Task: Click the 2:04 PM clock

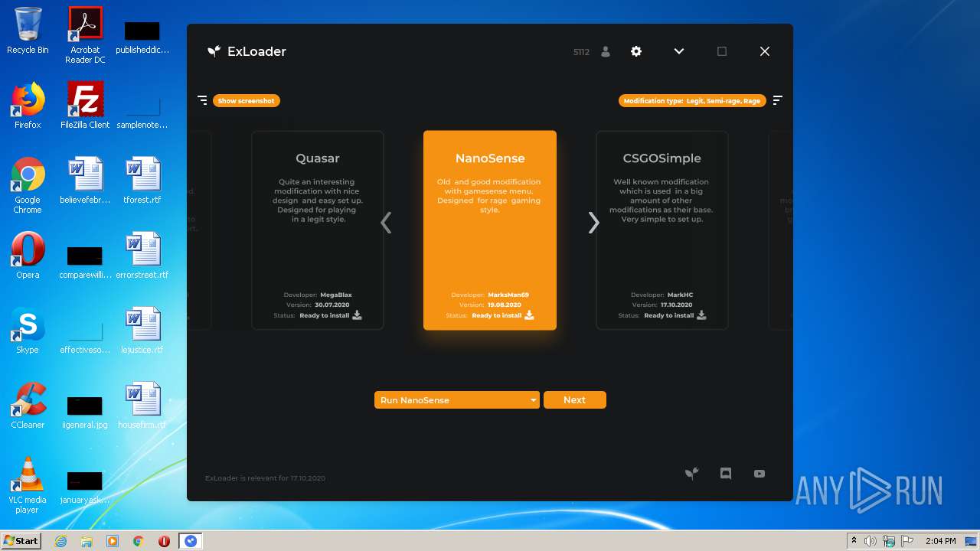Action: point(940,541)
